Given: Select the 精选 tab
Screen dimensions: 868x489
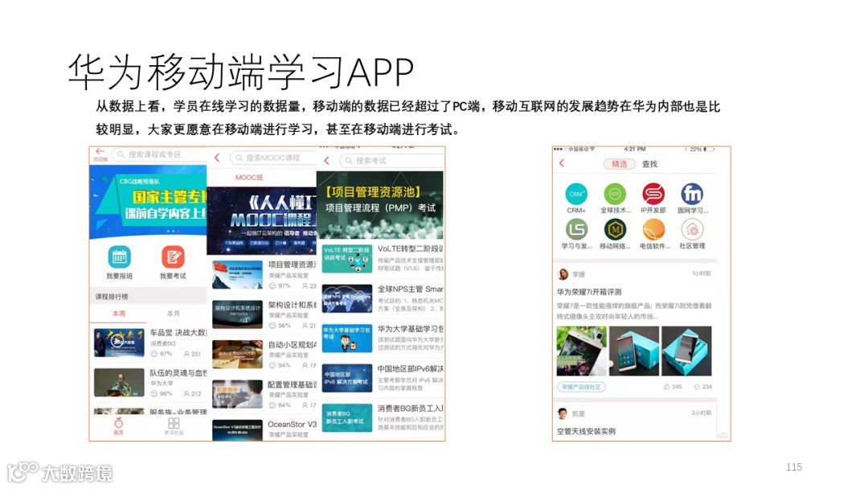Looking at the screenshot, I should pyautogui.click(x=619, y=164).
